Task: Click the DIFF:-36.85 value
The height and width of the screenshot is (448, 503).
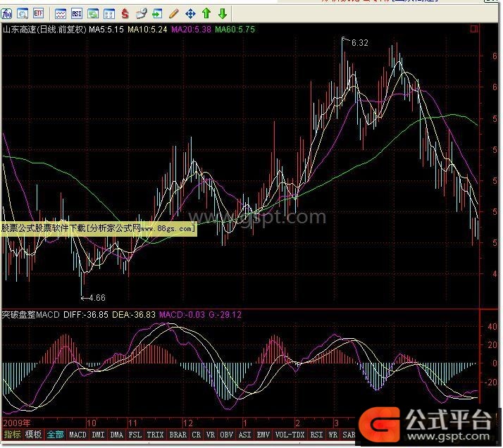Action: [x=86, y=315]
